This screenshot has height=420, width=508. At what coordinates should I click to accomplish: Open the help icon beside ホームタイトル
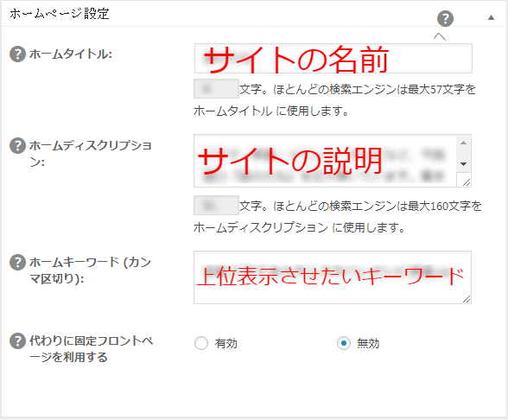pyautogui.click(x=17, y=54)
